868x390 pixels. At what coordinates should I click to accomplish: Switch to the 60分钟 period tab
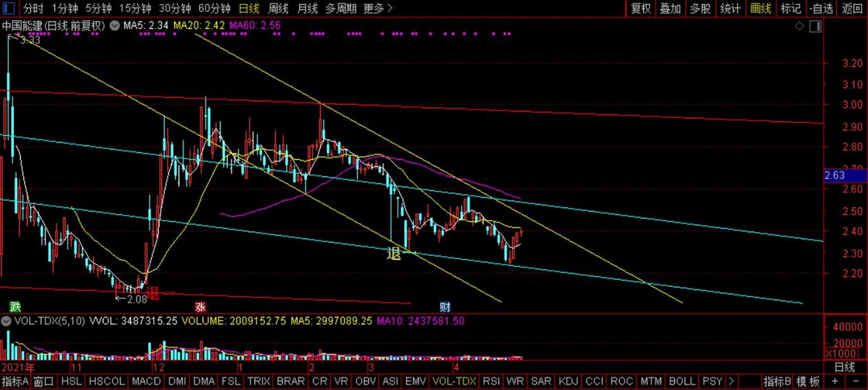click(x=214, y=8)
